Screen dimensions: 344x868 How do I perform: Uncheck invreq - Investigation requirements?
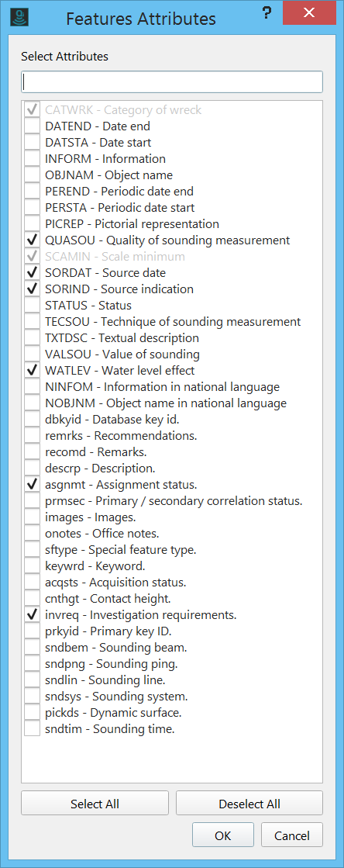pyautogui.click(x=33, y=615)
